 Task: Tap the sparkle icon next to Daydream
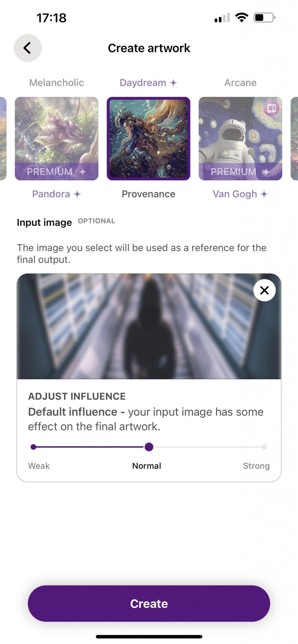click(x=174, y=83)
